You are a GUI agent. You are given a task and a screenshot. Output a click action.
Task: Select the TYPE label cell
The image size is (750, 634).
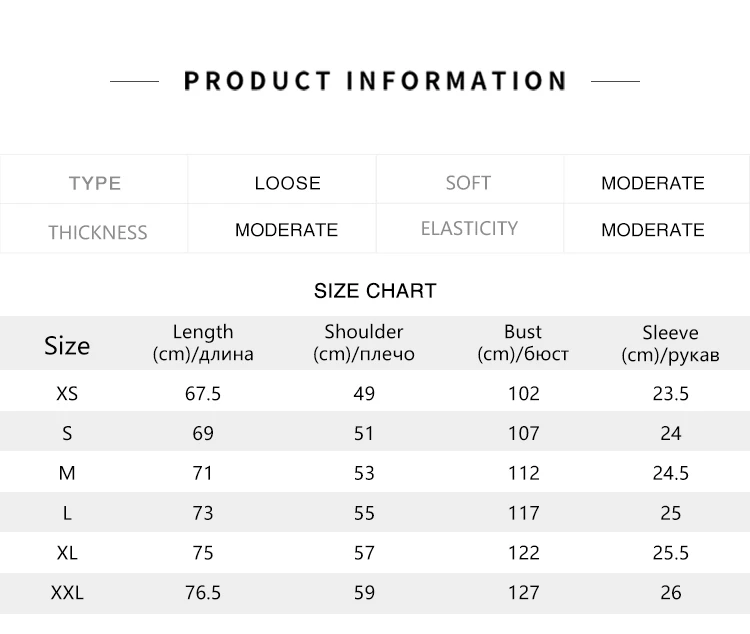(x=95, y=183)
